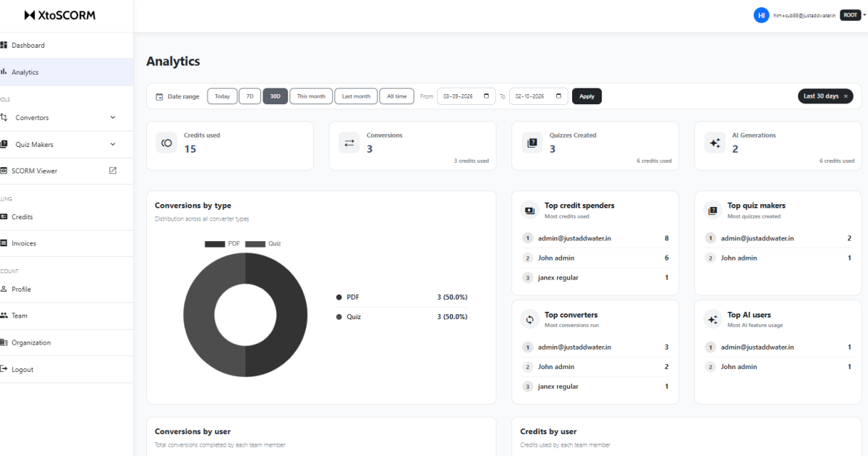Select Last month date range
Screen dimensions: 868x456
356,96
